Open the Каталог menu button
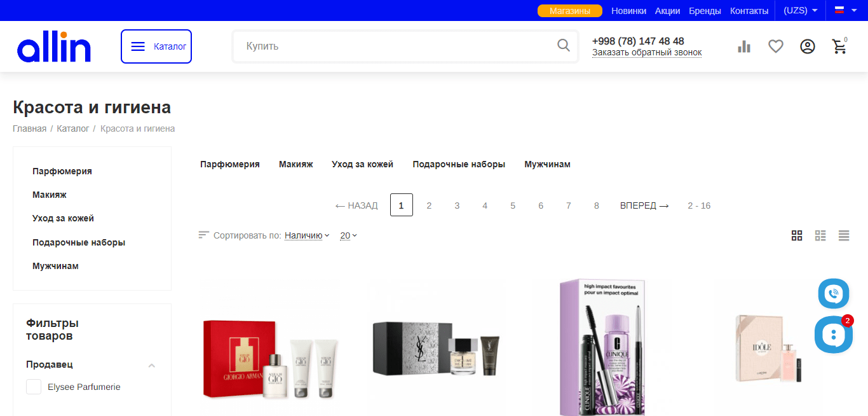This screenshot has width=868, height=416. (x=156, y=46)
